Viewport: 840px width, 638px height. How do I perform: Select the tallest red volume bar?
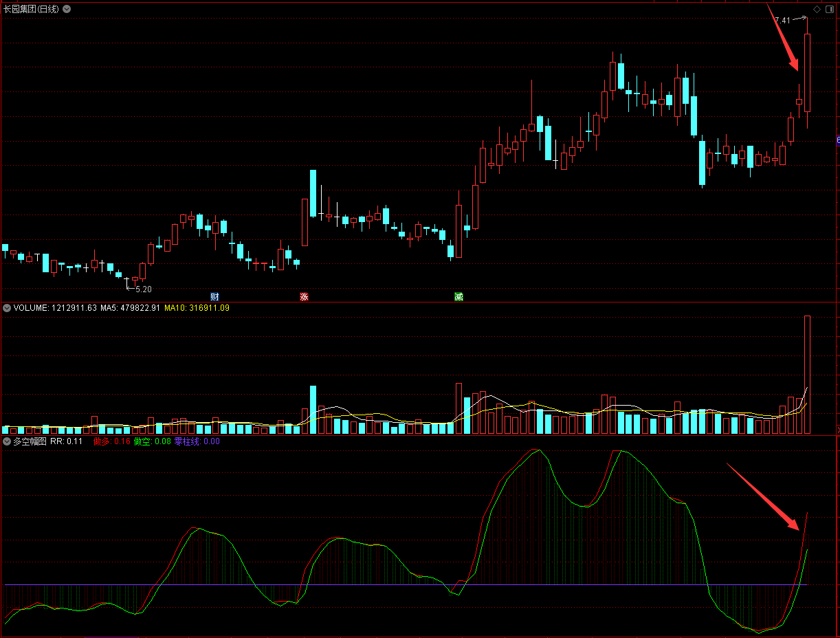click(x=808, y=375)
